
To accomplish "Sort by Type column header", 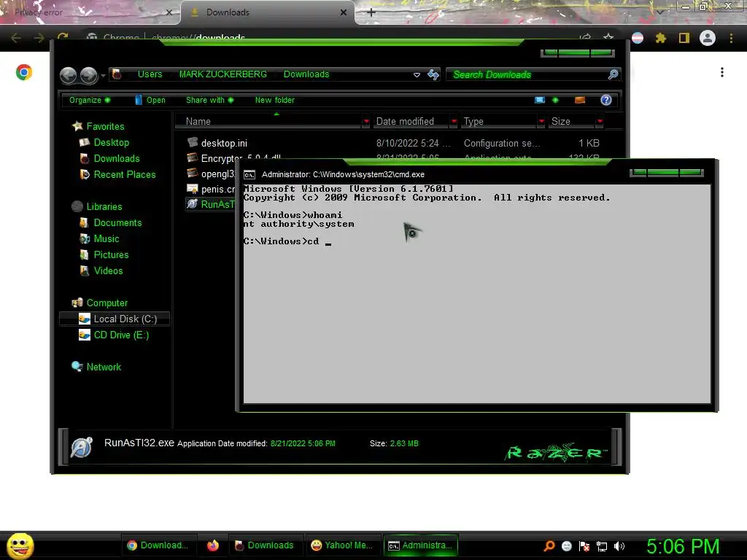I will [x=499, y=122].
